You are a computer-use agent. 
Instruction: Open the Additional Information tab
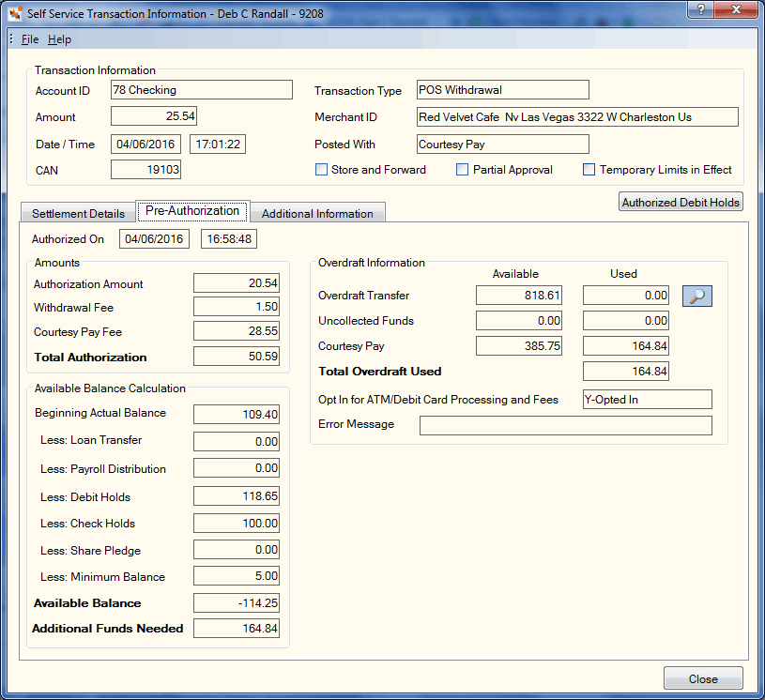(317, 214)
